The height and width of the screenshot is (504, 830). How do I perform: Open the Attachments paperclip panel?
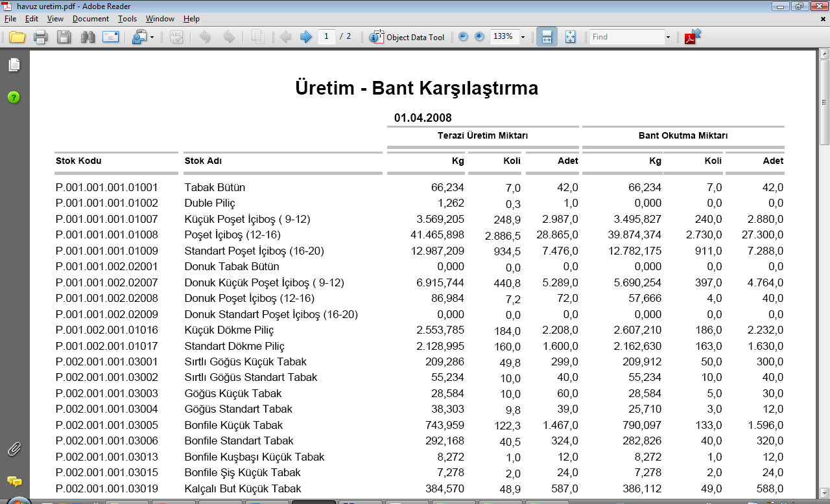[14, 449]
